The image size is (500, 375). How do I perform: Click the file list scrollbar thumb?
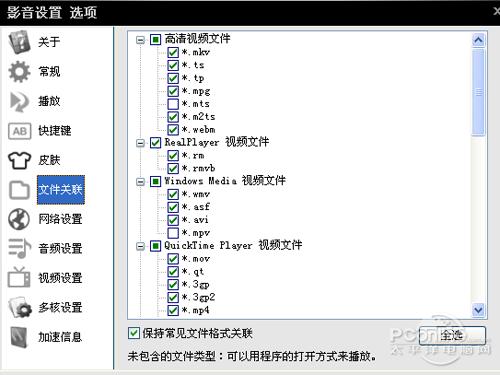pyautogui.click(x=478, y=92)
